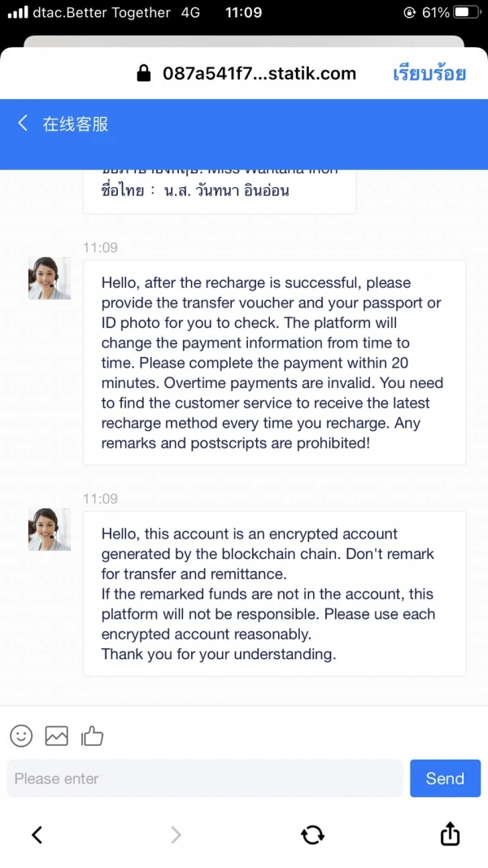Reload the page with refresh icon
This screenshot has width=488, height=868.
coord(312,834)
